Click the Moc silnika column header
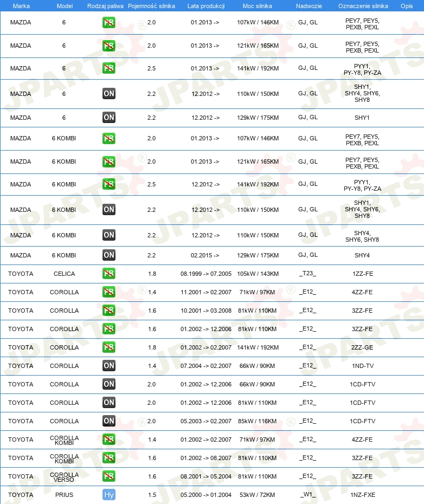This screenshot has width=424, height=504. [258, 6]
